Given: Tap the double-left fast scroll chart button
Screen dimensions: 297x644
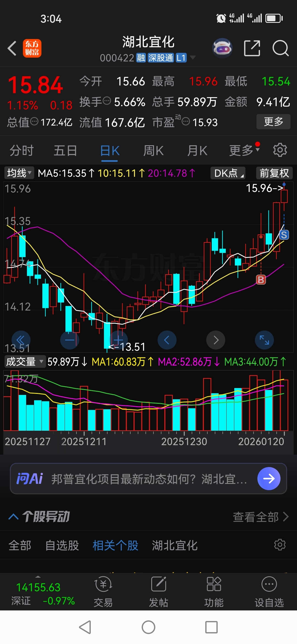Looking at the screenshot, I should pos(21,340).
